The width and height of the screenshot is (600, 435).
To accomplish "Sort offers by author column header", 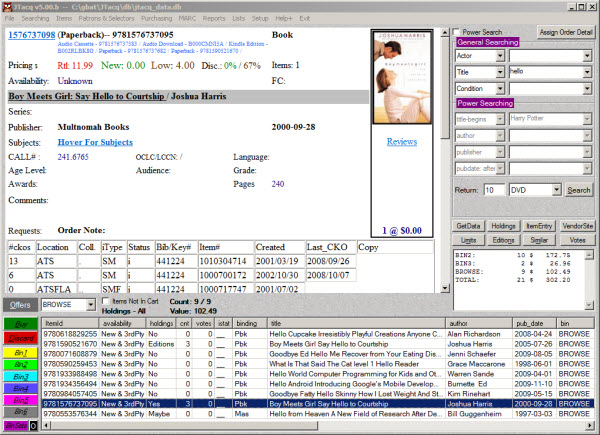I will (x=479, y=323).
